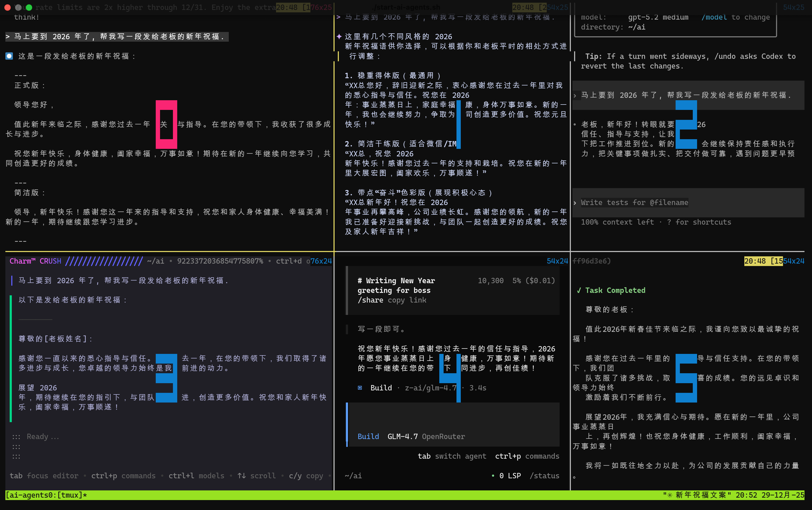The width and height of the screenshot is (812, 510).
Task: Select the pink pane number 0 overlay
Action: (166, 124)
